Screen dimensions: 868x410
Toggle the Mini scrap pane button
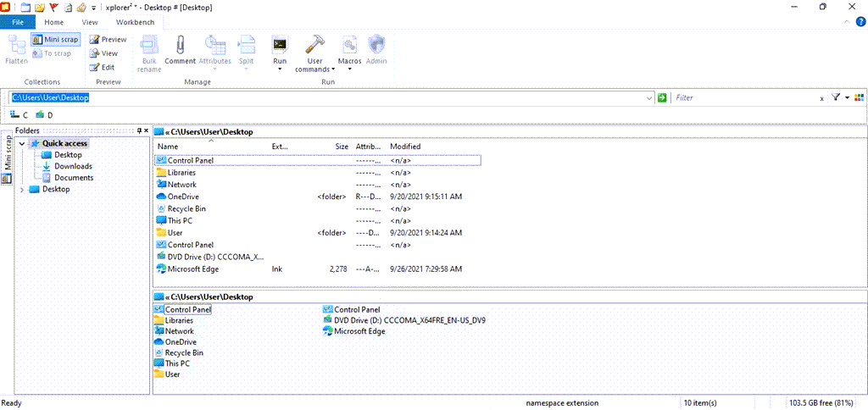click(56, 39)
